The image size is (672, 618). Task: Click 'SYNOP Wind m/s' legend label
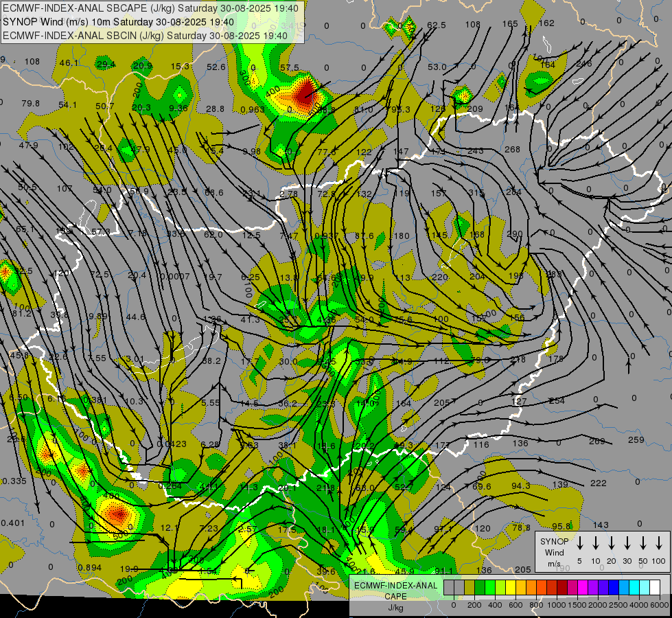[x=554, y=552]
